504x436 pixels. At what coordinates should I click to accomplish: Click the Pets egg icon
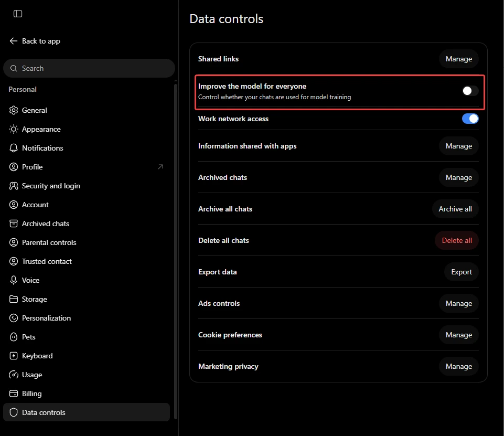[x=14, y=337]
